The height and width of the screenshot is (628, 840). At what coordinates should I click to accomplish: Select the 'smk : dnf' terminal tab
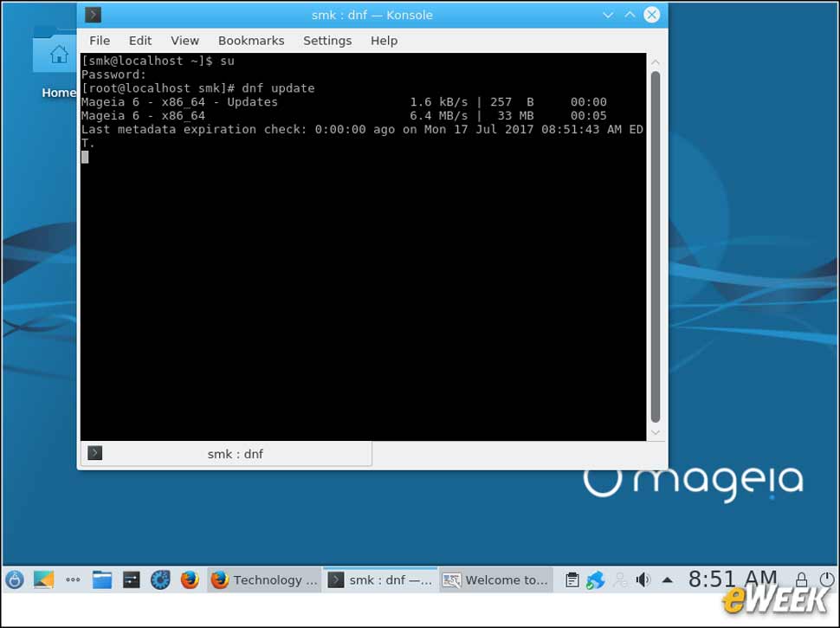coord(226,454)
